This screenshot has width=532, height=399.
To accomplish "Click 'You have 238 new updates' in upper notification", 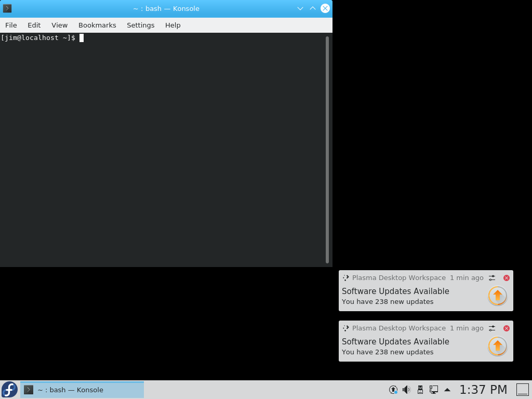I will point(388,302).
